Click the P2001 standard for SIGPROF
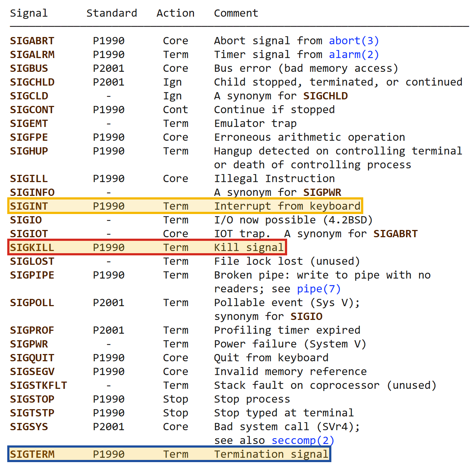476x469 pixels. pyautogui.click(x=109, y=330)
